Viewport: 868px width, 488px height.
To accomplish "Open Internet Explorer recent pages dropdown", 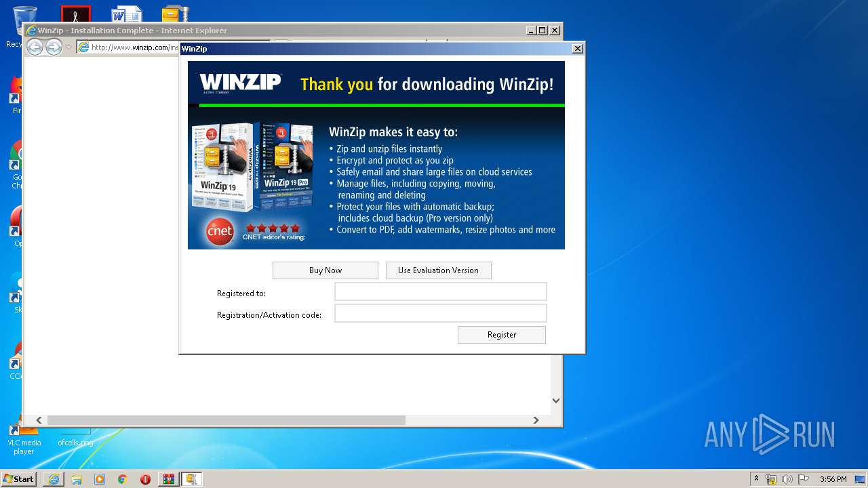I will 68,47.
